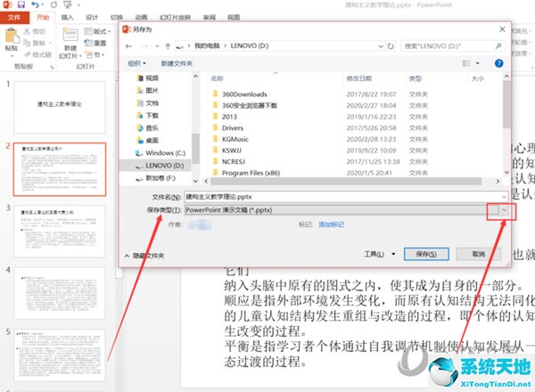This screenshot has width=535, height=392.
Task: Click the New Slide icon in ribbon
Action: click(70, 35)
